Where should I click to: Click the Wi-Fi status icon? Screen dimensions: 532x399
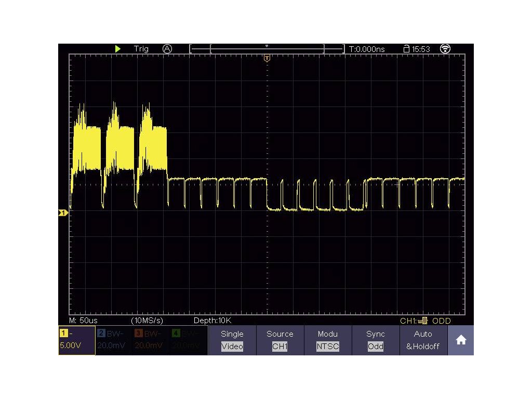tap(445, 48)
